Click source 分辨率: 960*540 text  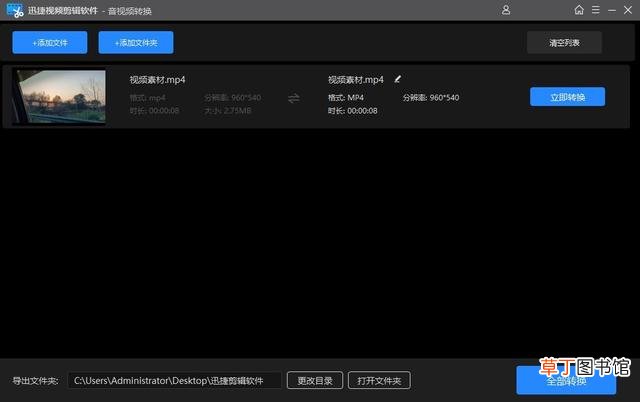point(233,98)
